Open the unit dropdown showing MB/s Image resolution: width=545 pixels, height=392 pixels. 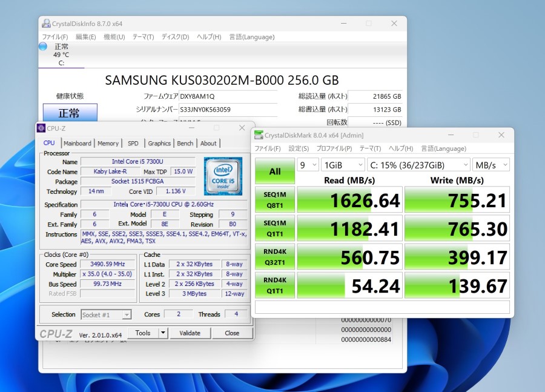490,165
